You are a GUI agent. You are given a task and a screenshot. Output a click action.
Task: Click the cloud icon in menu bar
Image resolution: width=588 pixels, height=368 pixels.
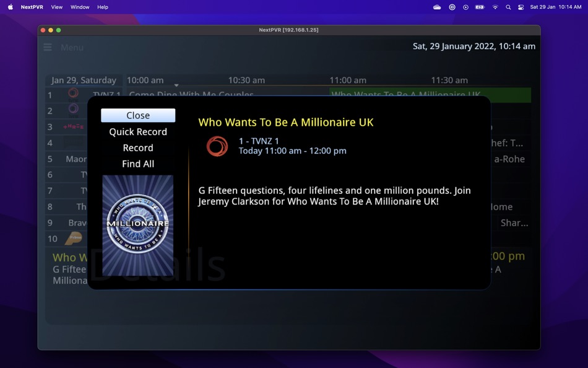click(437, 7)
